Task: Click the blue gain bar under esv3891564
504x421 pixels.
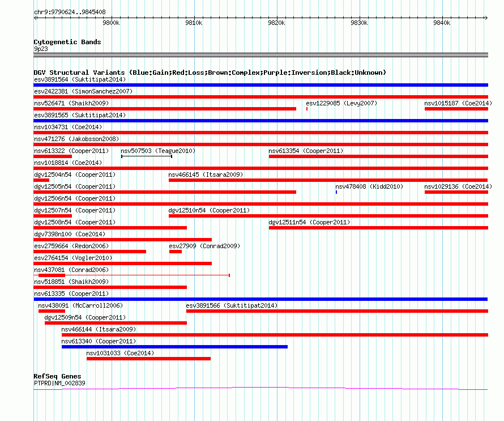Action: click(x=260, y=85)
